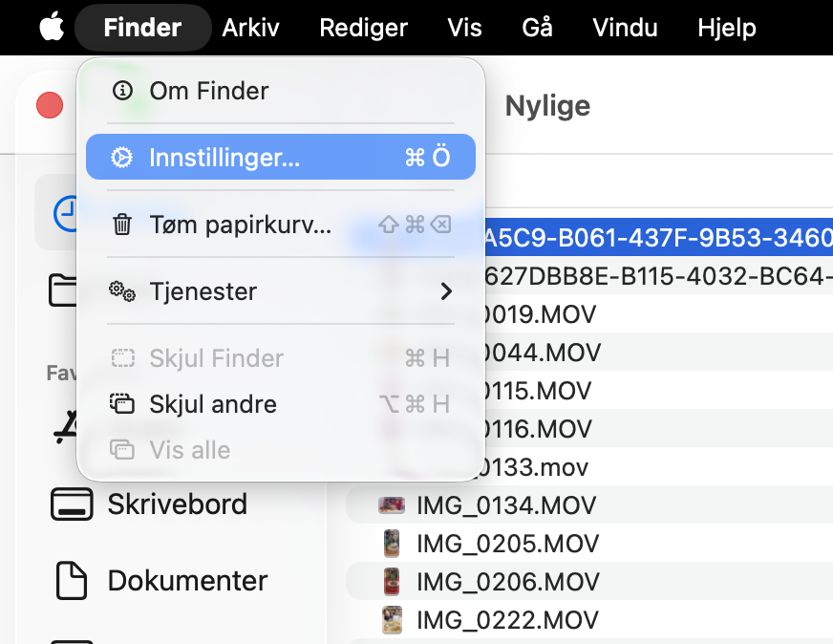The image size is (833, 644).
Task: Click the info icon beside Om Finder
Action: pyautogui.click(x=122, y=91)
